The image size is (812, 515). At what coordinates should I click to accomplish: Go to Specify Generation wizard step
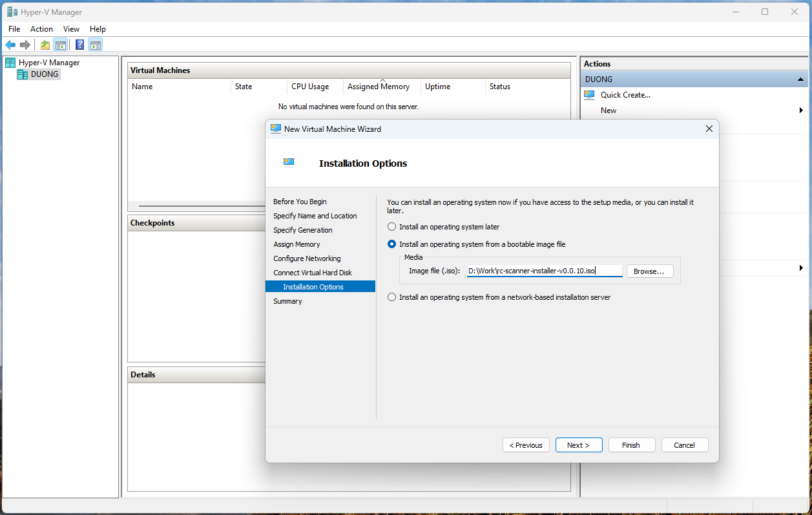[303, 230]
